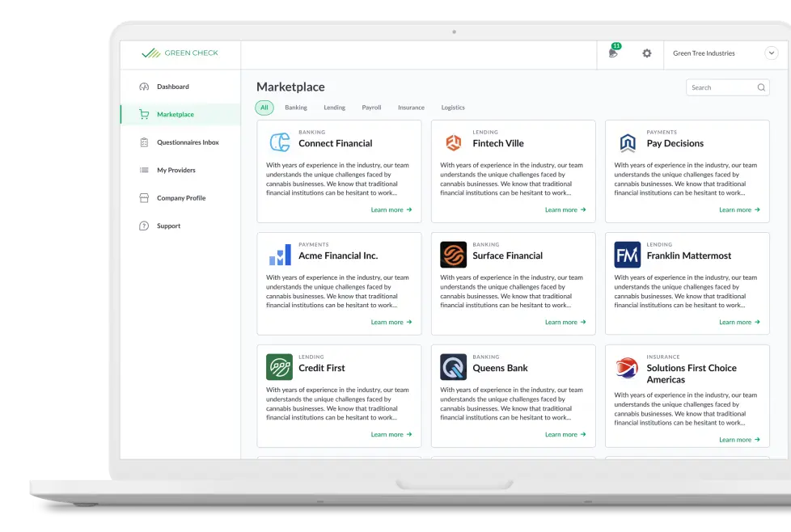791x532 pixels.
Task: Switch to the Insurance filter tab
Action: pyautogui.click(x=411, y=108)
